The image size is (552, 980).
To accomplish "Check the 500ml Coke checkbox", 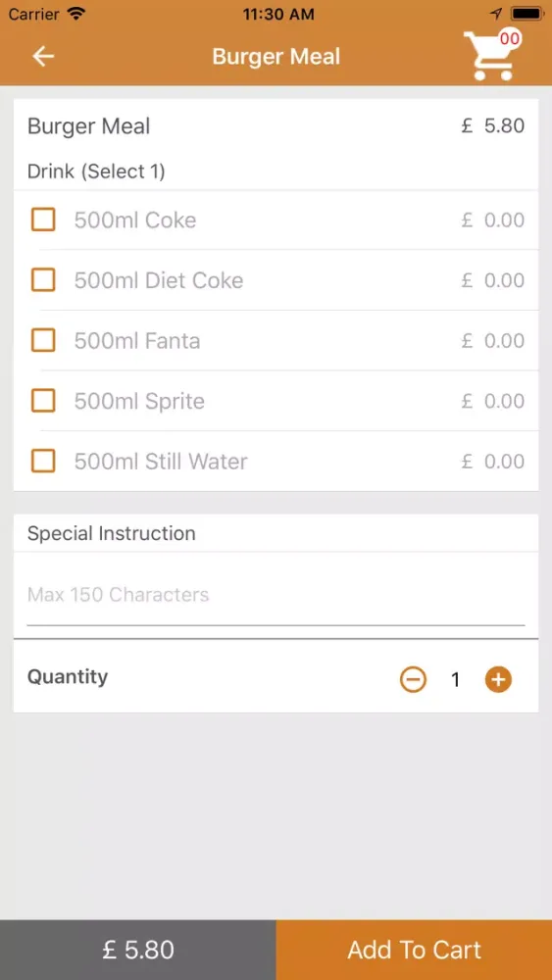I will point(43,220).
